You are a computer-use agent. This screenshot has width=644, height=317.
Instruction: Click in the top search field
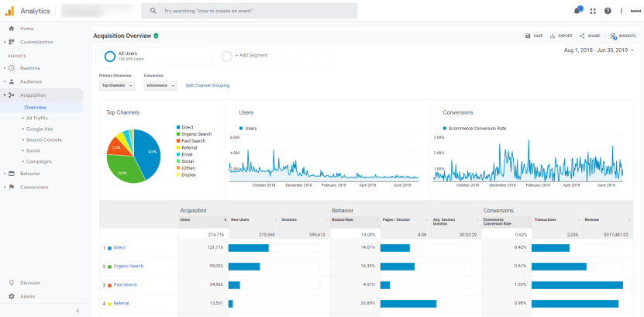[x=250, y=11]
